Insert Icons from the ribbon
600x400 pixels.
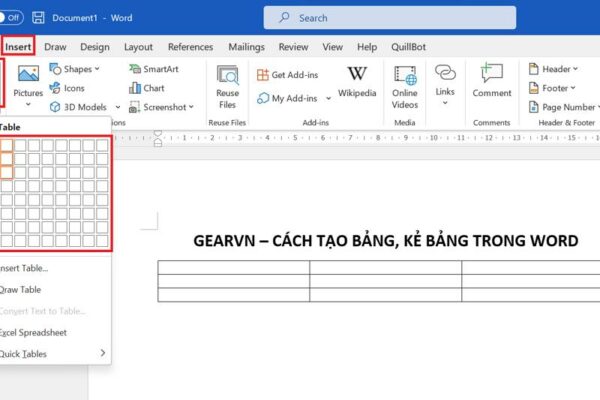tap(67, 88)
